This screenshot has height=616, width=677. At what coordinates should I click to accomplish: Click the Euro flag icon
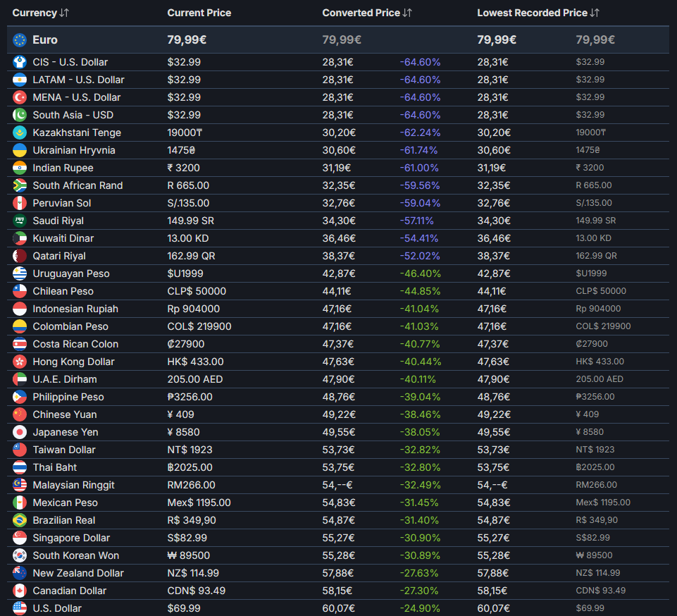point(20,39)
